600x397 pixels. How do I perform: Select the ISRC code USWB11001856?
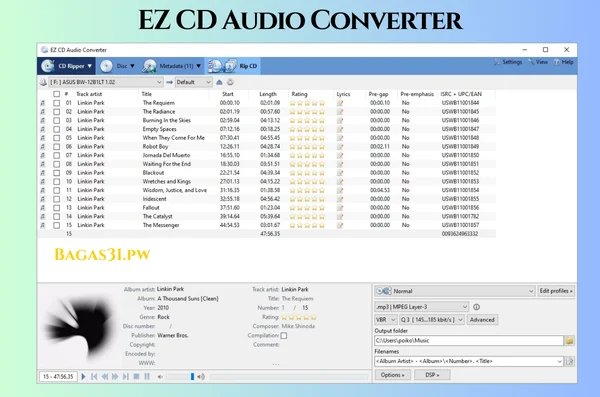(x=460, y=208)
